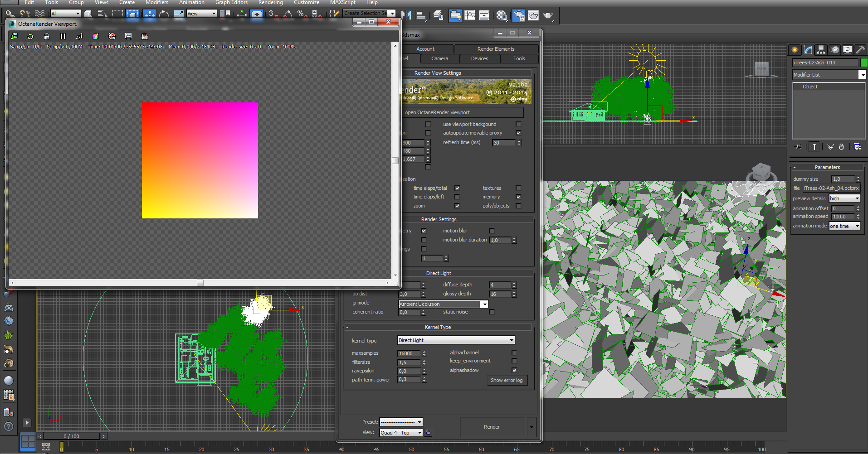This screenshot has width=868, height=454.
Task: Pause rendering in the OctaneRender Viewport
Action: pos(63,36)
